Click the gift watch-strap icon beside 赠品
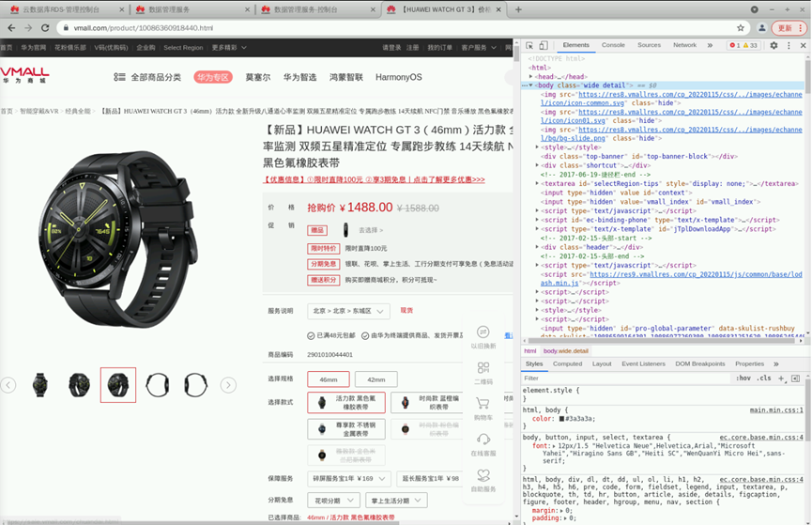 click(346, 229)
